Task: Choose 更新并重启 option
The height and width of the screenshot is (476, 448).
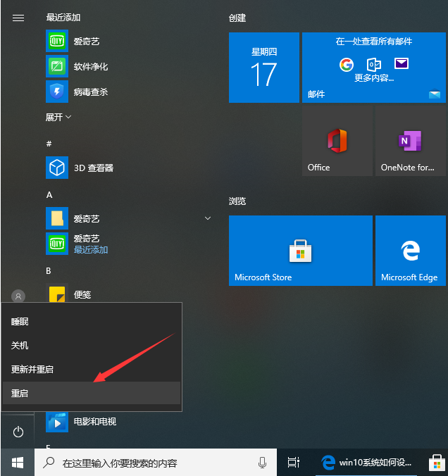Action: pyautogui.click(x=92, y=369)
